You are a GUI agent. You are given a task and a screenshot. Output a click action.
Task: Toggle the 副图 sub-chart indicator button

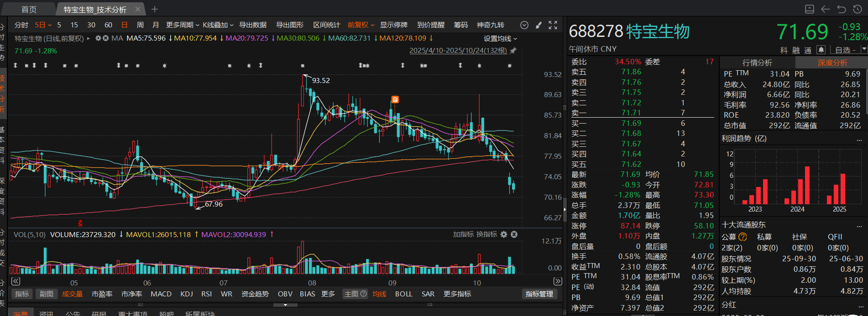click(46, 294)
